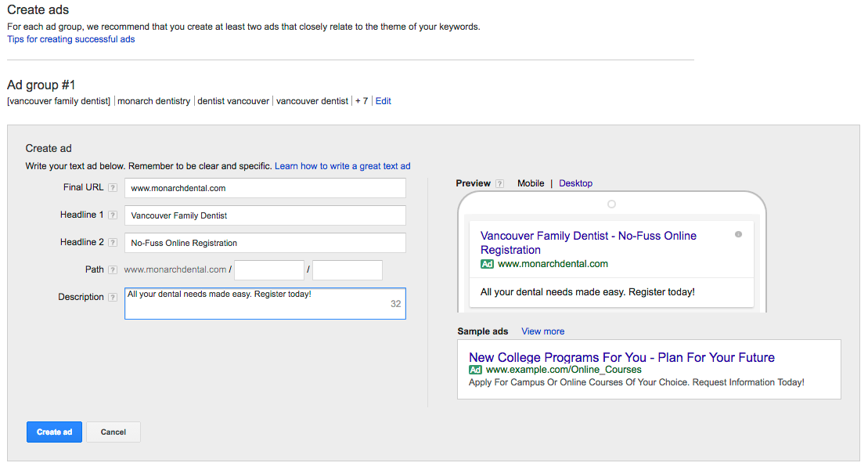This screenshot has width=868, height=470.
Task: Click the Create ad button
Action: click(x=54, y=432)
